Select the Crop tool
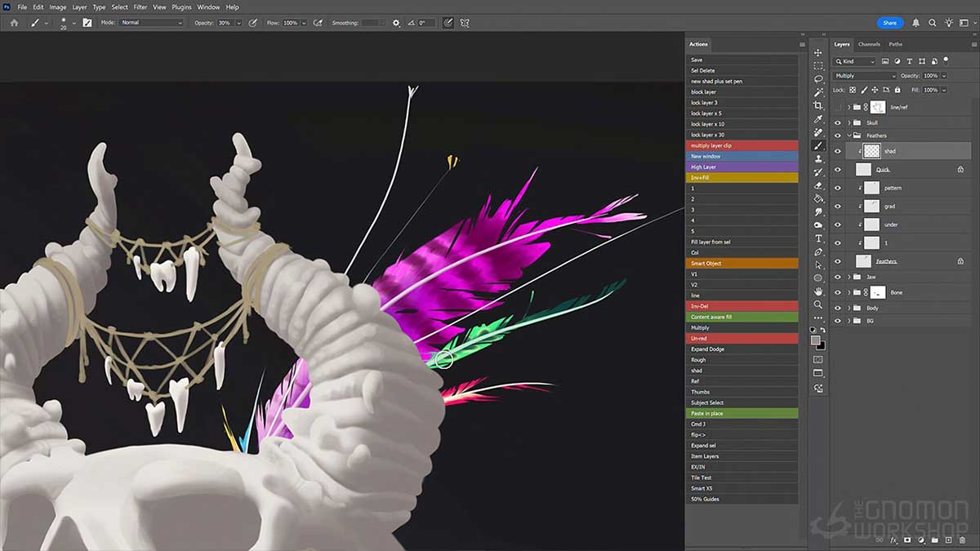The image size is (980, 551). 818,106
